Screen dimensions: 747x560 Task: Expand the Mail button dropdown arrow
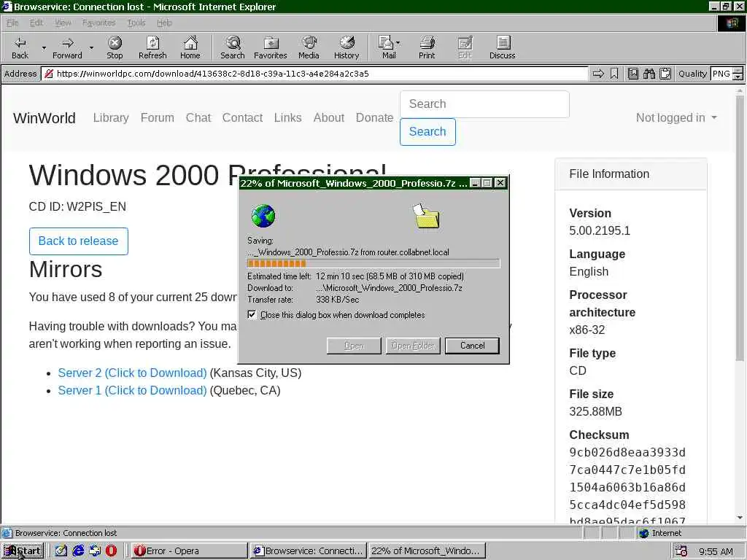(398, 43)
